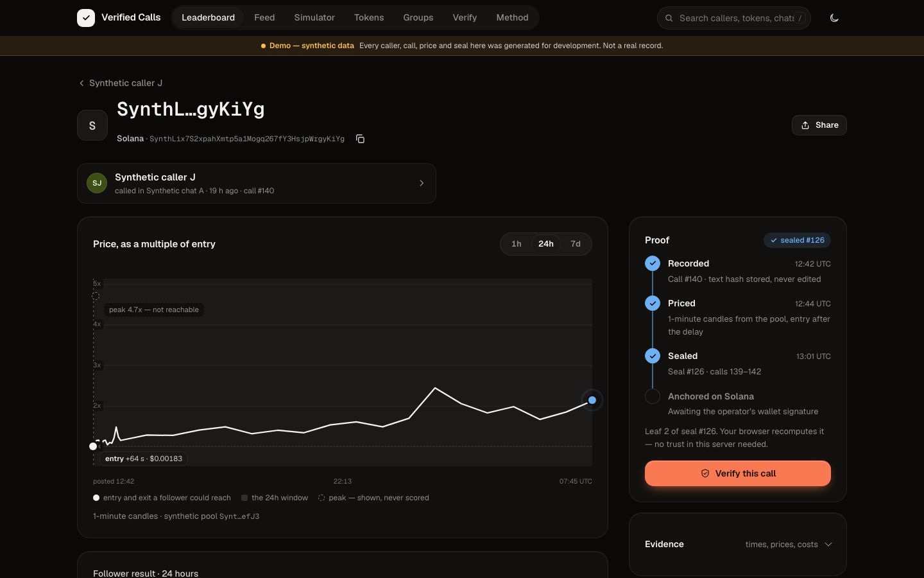Click the Share button

pyautogui.click(x=819, y=125)
